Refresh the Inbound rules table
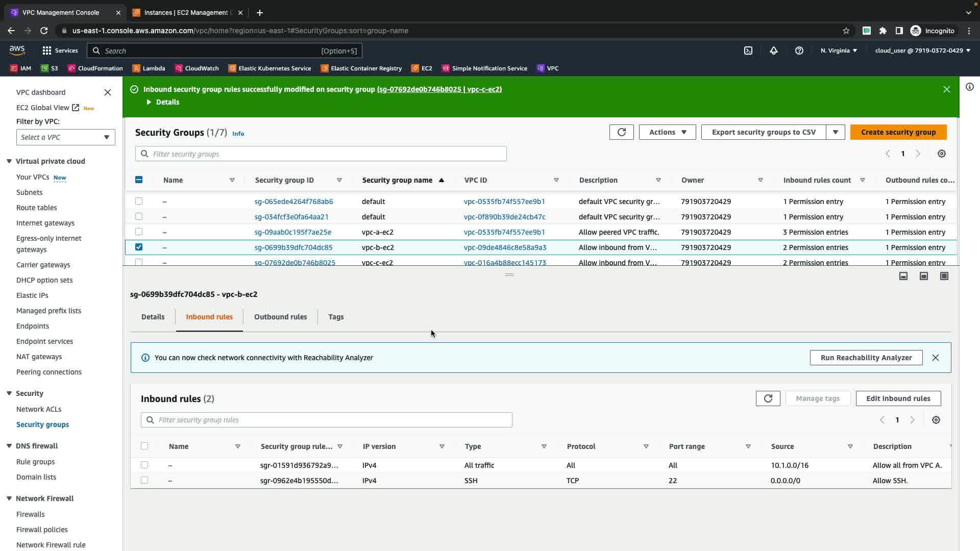 pyautogui.click(x=768, y=398)
